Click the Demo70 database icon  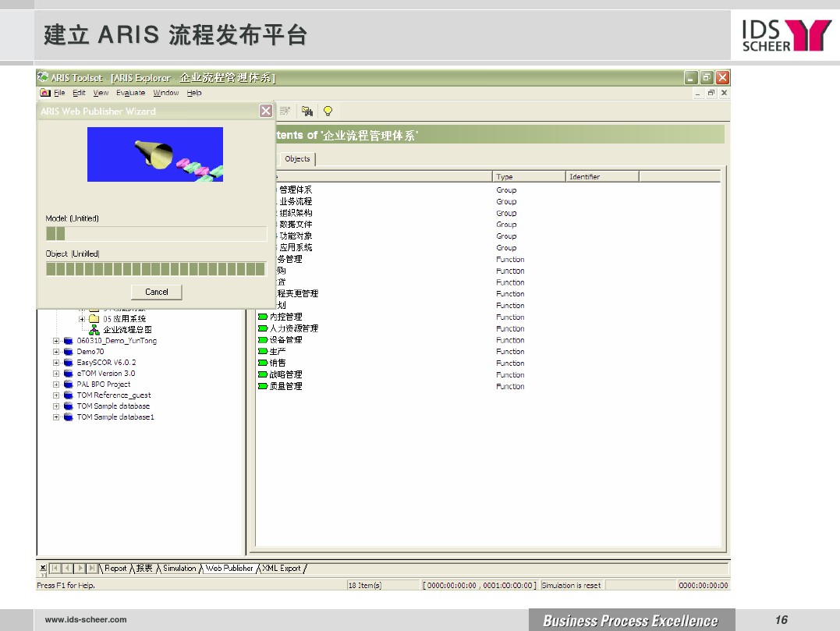pyautogui.click(x=68, y=352)
